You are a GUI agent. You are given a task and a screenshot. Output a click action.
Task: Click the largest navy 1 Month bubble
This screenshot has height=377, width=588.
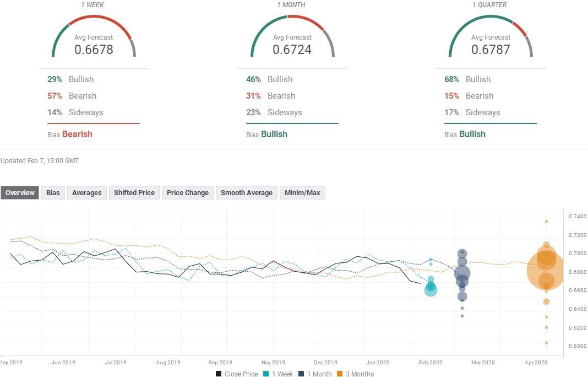pos(462,273)
